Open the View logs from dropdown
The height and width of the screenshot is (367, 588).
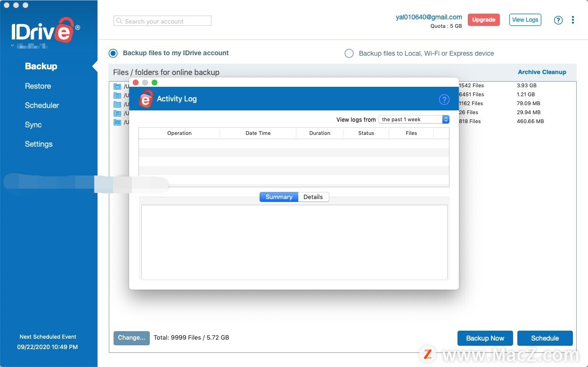click(x=414, y=119)
